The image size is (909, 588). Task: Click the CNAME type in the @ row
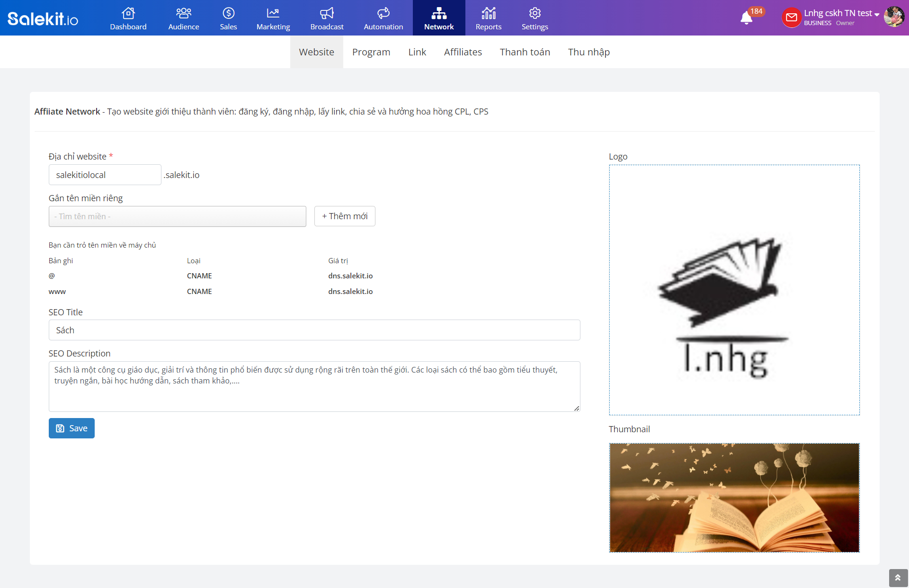tap(199, 276)
